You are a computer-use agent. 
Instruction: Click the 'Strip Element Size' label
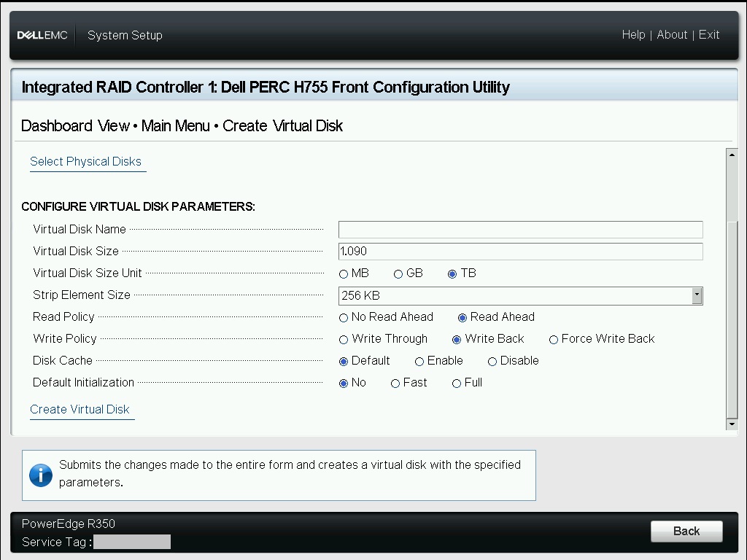[82, 295]
